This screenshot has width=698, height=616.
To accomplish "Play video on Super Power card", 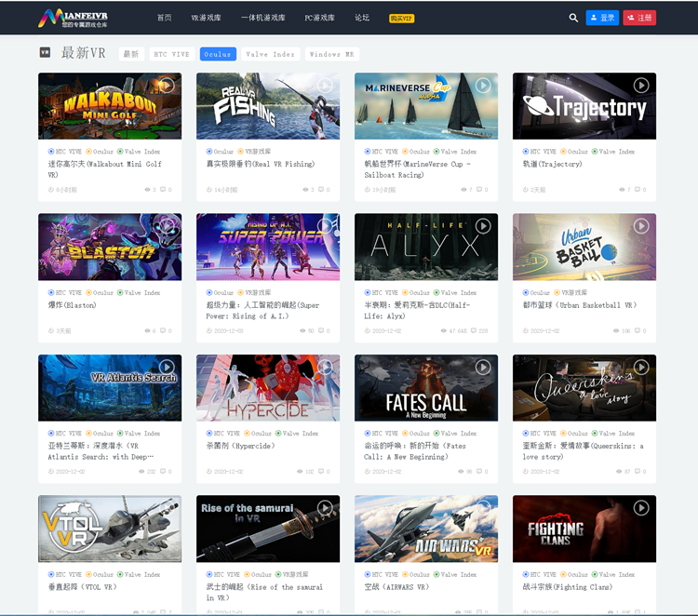I will (x=325, y=226).
